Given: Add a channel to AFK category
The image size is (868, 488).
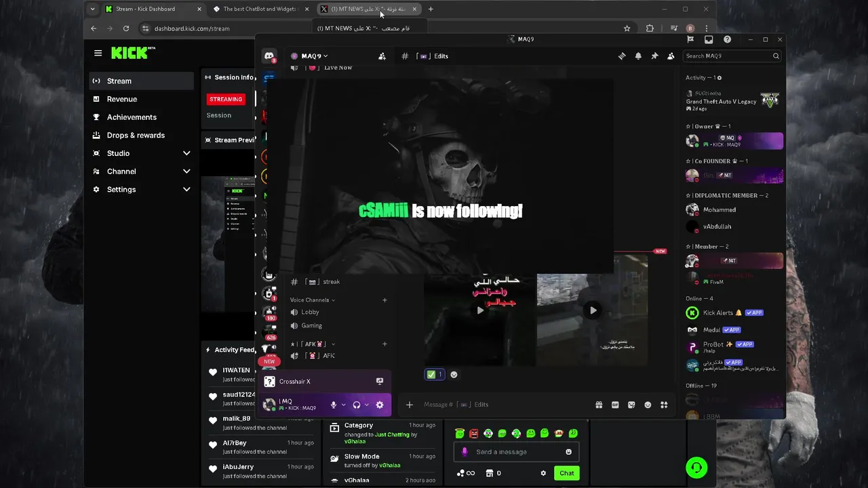Looking at the screenshot, I should coord(384,344).
